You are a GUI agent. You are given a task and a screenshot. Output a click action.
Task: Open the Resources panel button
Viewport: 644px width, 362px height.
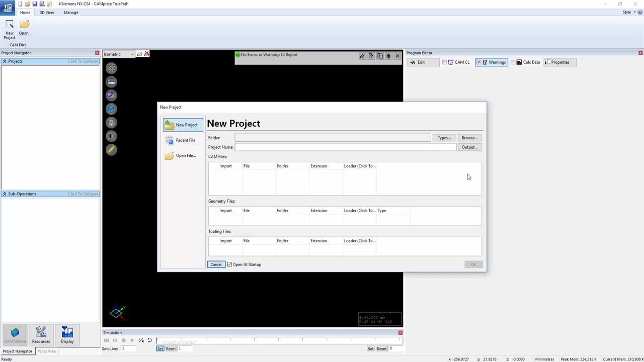click(x=41, y=335)
